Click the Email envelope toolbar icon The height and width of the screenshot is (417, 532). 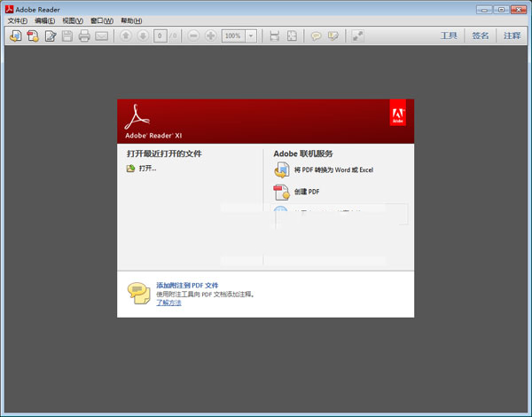point(101,36)
